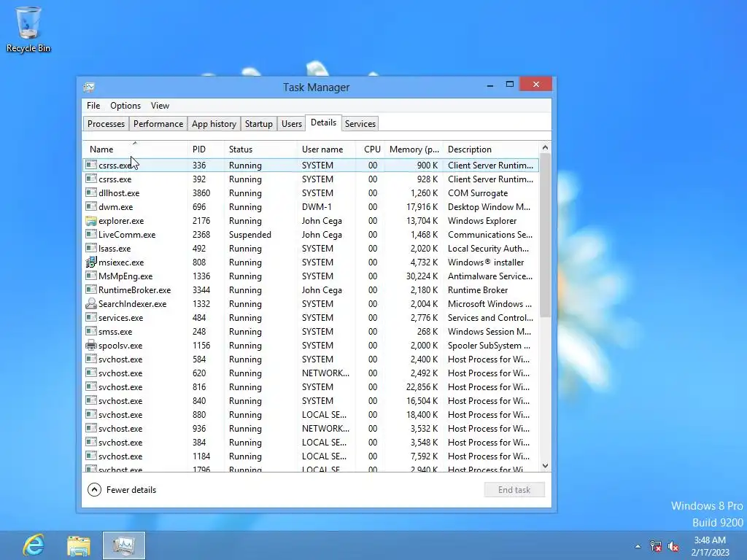747x560 pixels.
Task: Select svchost.exe row with PID 936
Action: [311, 429]
